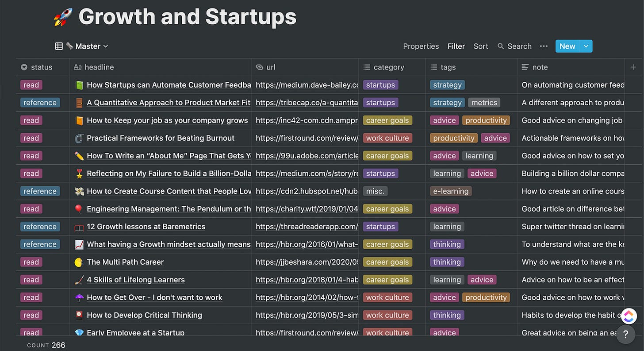
Task: Click the table view icon next to Master
Action: (59, 46)
